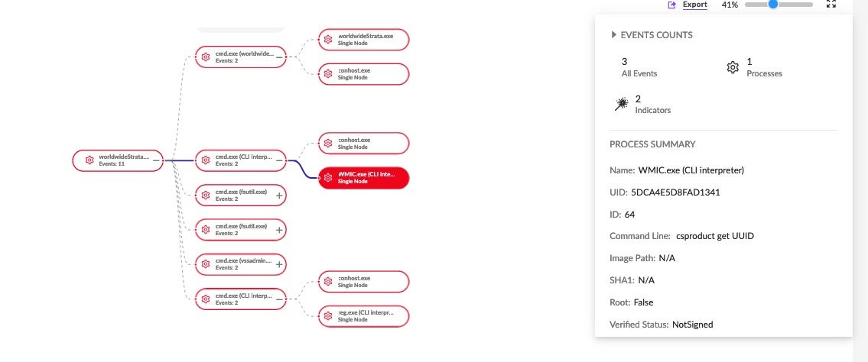Click the All Events count
Screen dimensions: 868x362
click(x=639, y=67)
